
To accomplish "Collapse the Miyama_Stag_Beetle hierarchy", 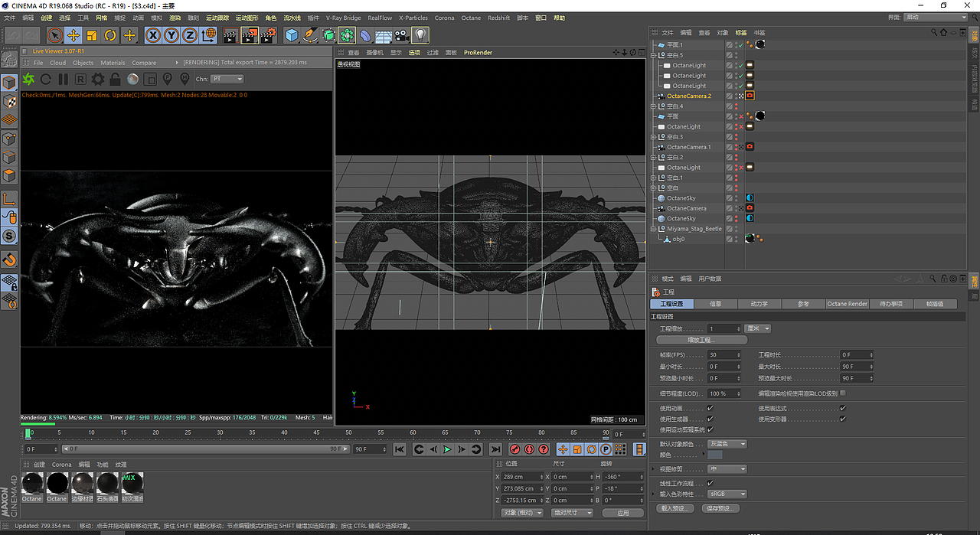I will point(653,228).
